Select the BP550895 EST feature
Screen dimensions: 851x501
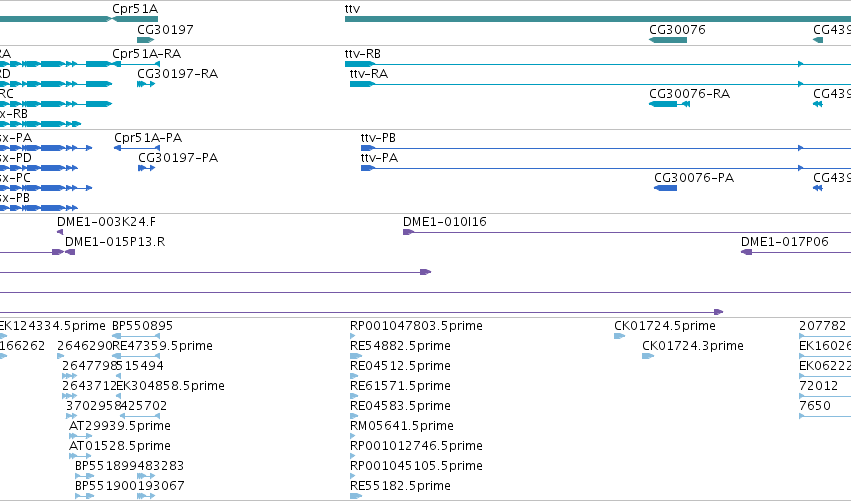click(136, 336)
